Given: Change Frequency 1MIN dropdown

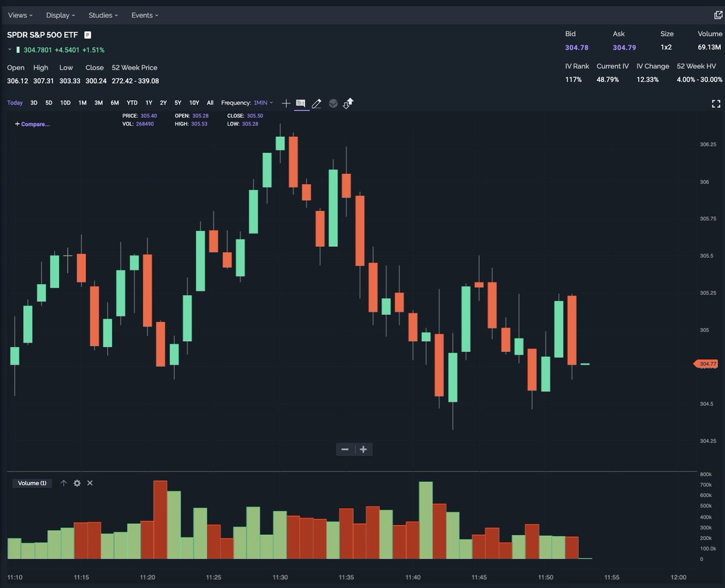Looking at the screenshot, I should 263,103.
